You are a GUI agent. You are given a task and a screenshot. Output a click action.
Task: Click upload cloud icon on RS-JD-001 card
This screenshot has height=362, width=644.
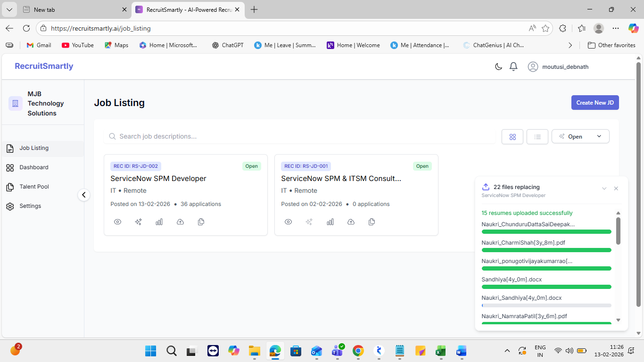pos(351,222)
